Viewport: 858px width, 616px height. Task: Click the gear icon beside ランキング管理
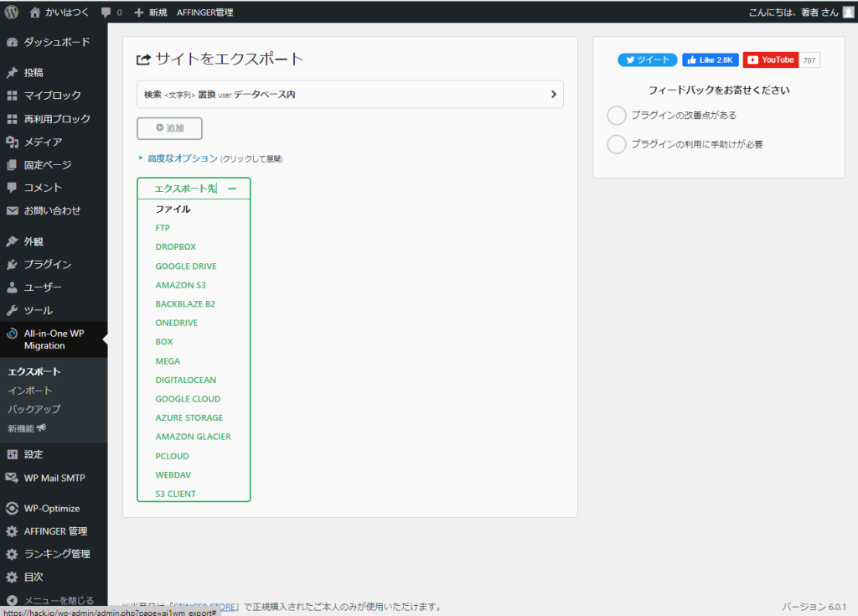tap(12, 554)
